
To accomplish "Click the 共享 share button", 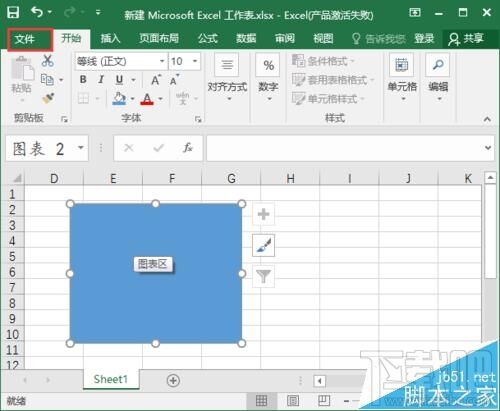I will pyautogui.click(x=466, y=39).
